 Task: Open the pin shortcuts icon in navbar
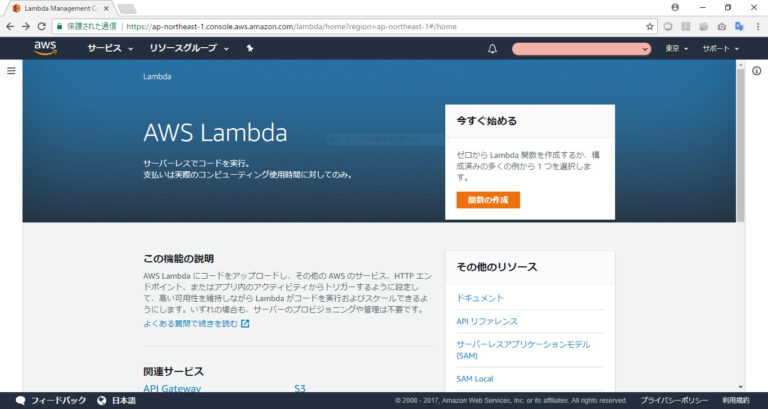[x=250, y=48]
